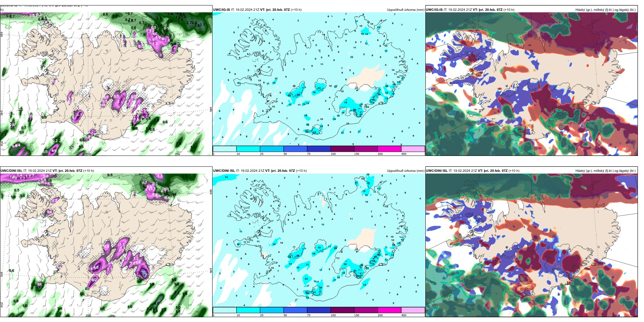
Task: Click the '400' tick label in the IG-IS legend
Action: tap(404, 154)
